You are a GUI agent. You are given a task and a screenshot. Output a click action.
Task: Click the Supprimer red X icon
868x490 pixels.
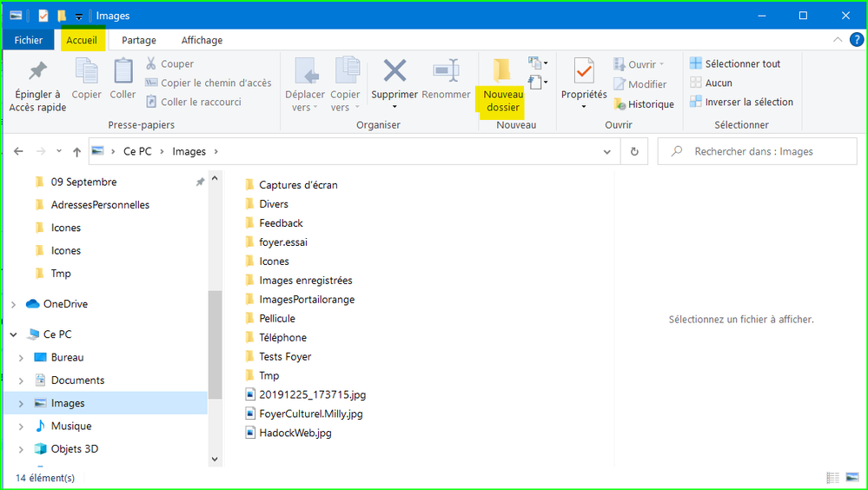[394, 71]
